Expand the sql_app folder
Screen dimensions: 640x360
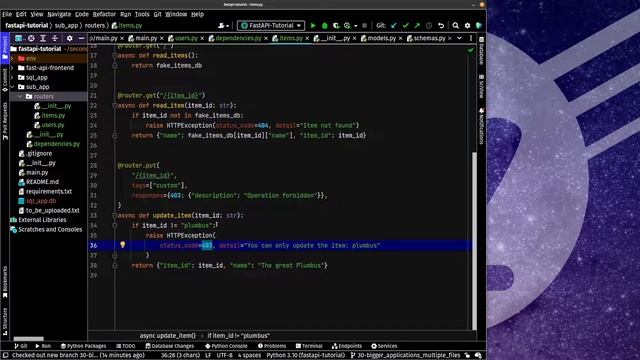12,78
